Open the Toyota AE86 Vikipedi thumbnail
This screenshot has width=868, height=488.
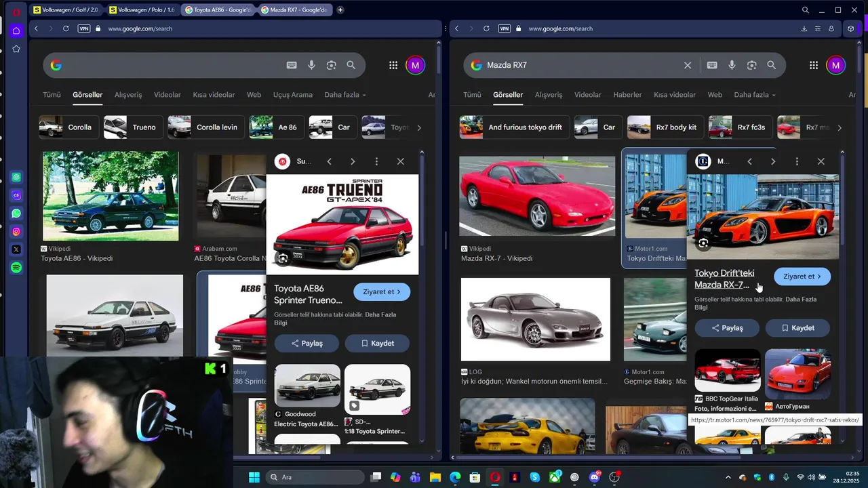[x=111, y=197]
